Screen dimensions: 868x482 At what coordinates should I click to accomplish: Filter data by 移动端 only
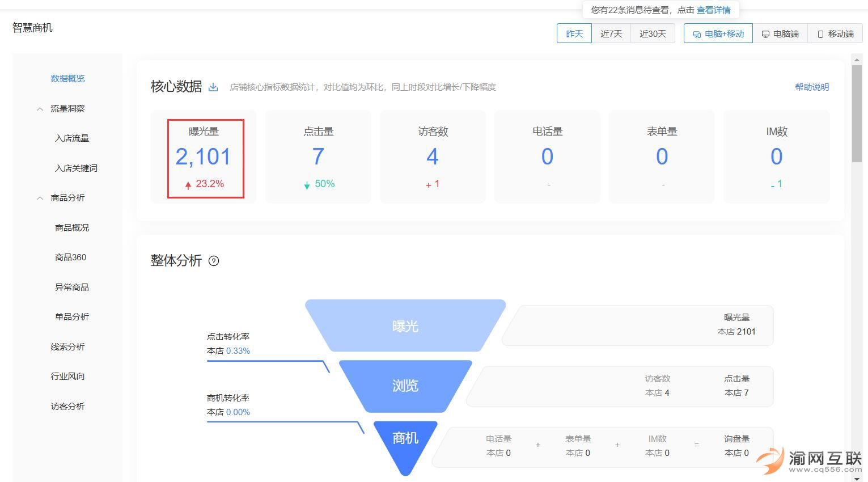pyautogui.click(x=836, y=33)
